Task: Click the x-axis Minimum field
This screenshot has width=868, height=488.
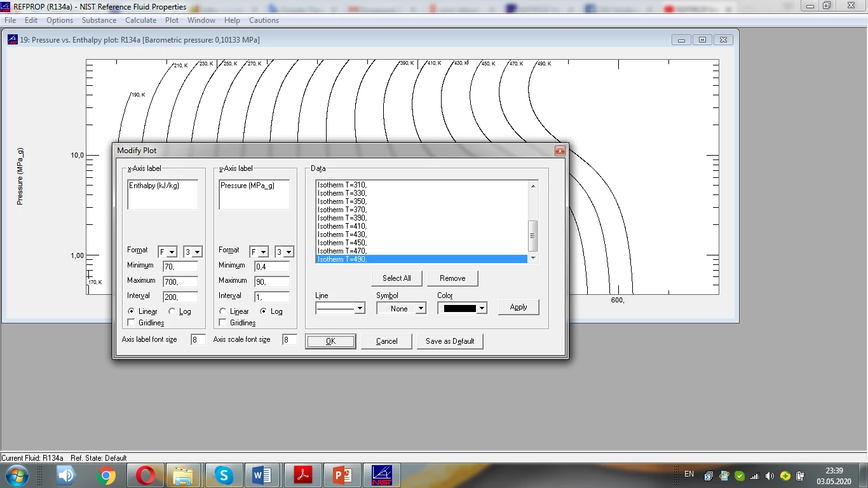Action: coord(180,266)
